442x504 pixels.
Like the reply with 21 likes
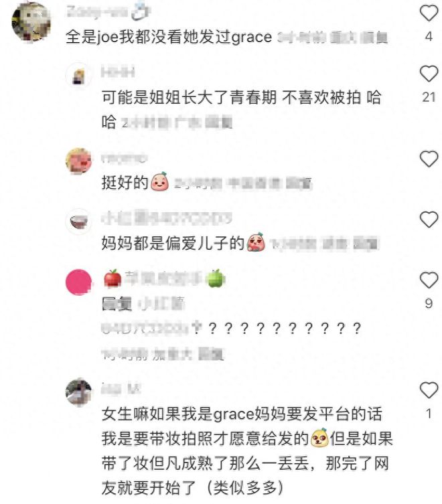(x=429, y=73)
